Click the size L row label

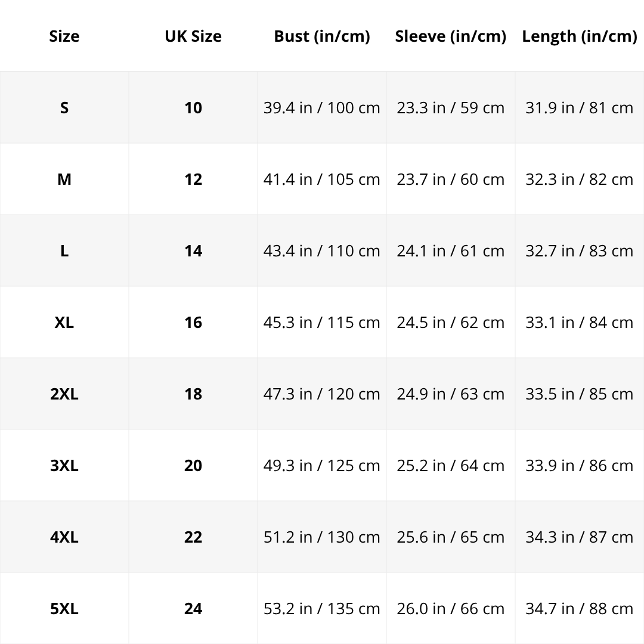64,251
